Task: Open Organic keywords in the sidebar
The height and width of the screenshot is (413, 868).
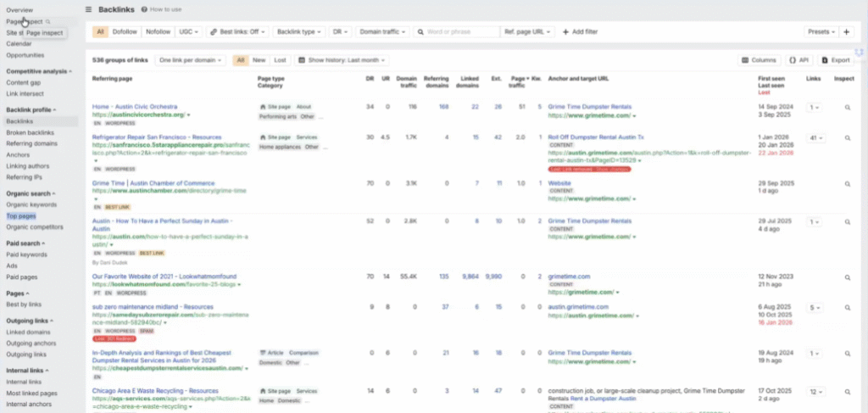Action: pyautogui.click(x=31, y=205)
